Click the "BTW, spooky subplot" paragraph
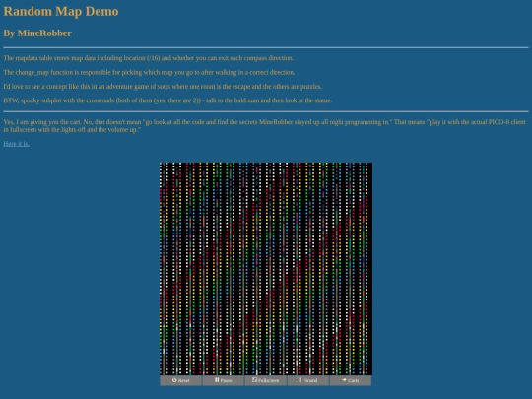This screenshot has height=399, width=532. coord(167,100)
